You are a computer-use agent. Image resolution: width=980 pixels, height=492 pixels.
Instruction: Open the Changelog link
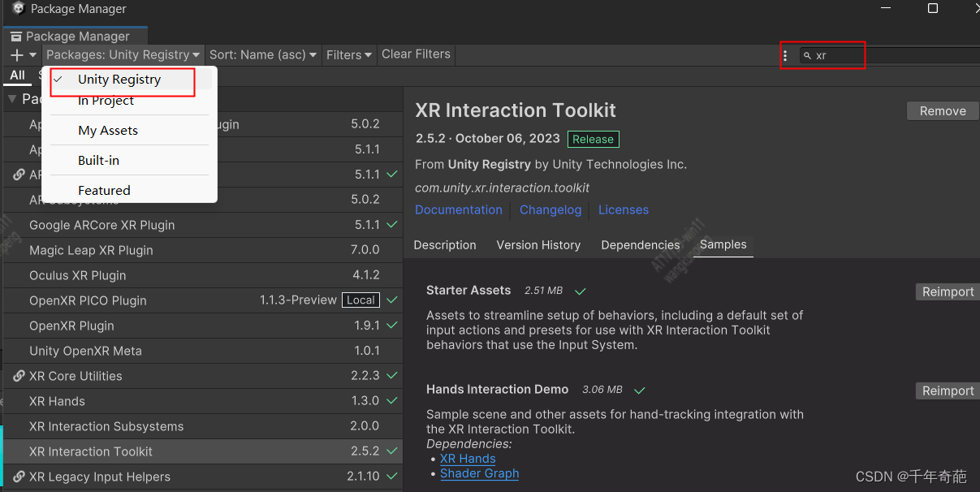[x=550, y=209]
